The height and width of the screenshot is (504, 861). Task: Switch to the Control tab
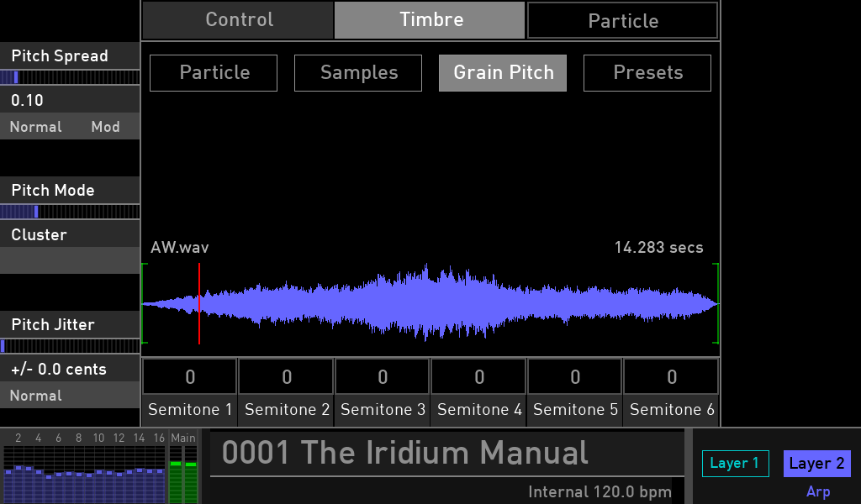coord(238,20)
